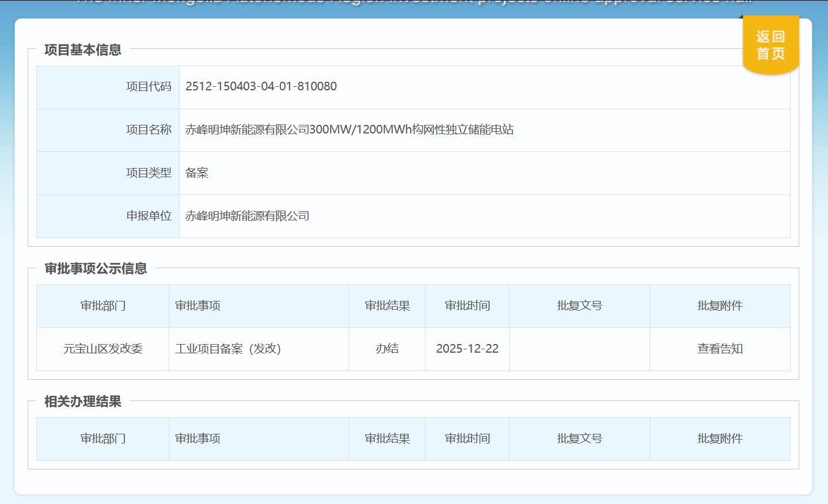Click the 工业项目备案 (发改) item cell

pyautogui.click(x=227, y=349)
